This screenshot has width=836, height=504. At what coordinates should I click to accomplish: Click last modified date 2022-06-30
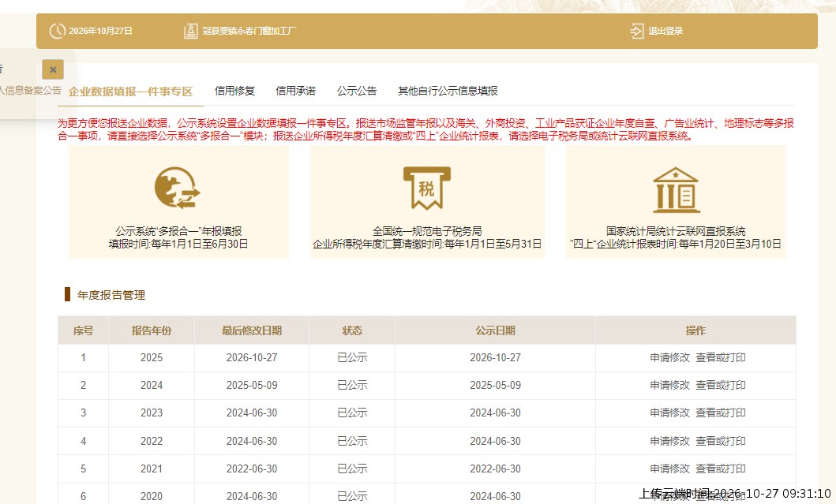pyautogui.click(x=252, y=469)
